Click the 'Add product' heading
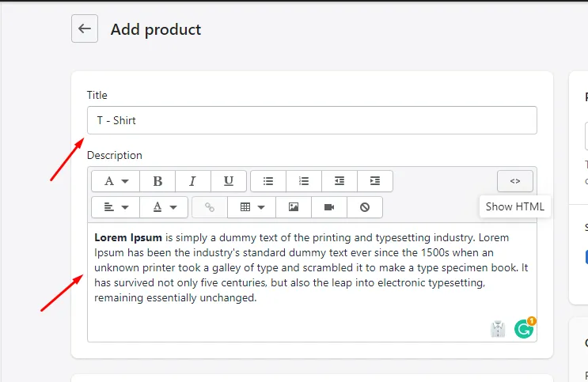This screenshot has width=588, height=382. [156, 29]
